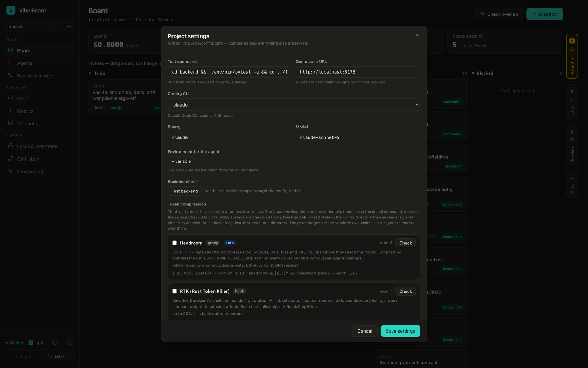Open the S8-T1 End-to-end demo ticket

(x=125, y=97)
